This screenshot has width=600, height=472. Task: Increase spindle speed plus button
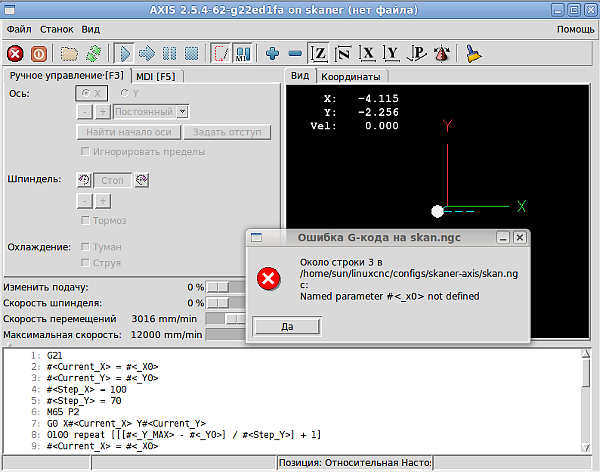click(103, 201)
